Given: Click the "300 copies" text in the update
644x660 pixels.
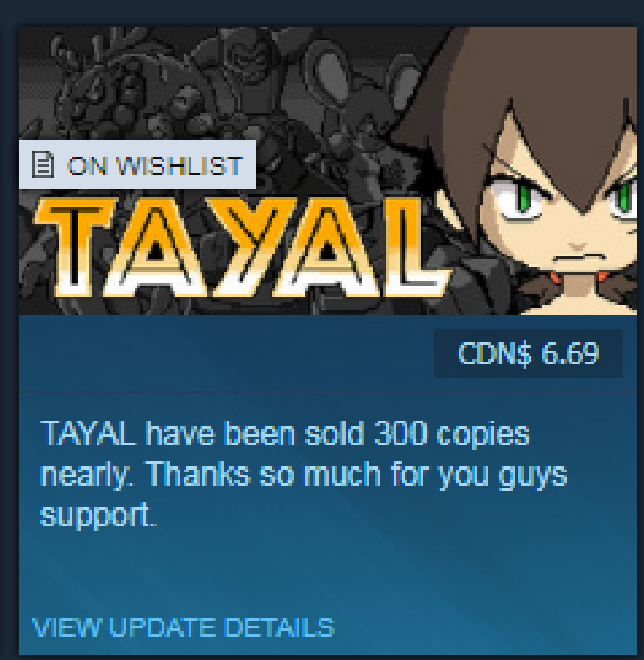Looking at the screenshot, I should click(452, 433).
